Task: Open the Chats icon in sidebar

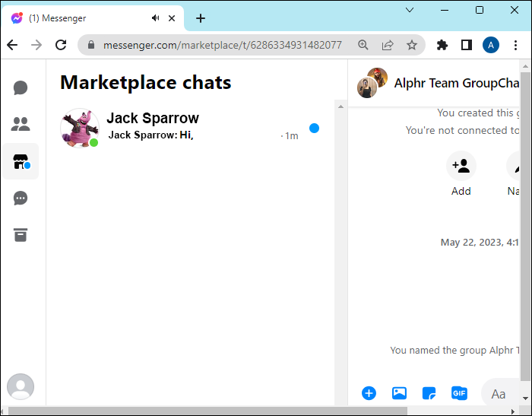Action: point(21,87)
